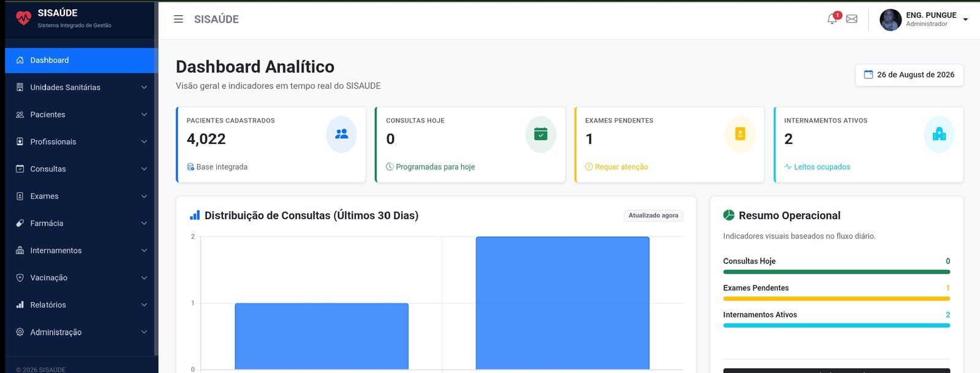
Task: Click the Exames clipboard icon in sidebar
Action: (x=20, y=196)
